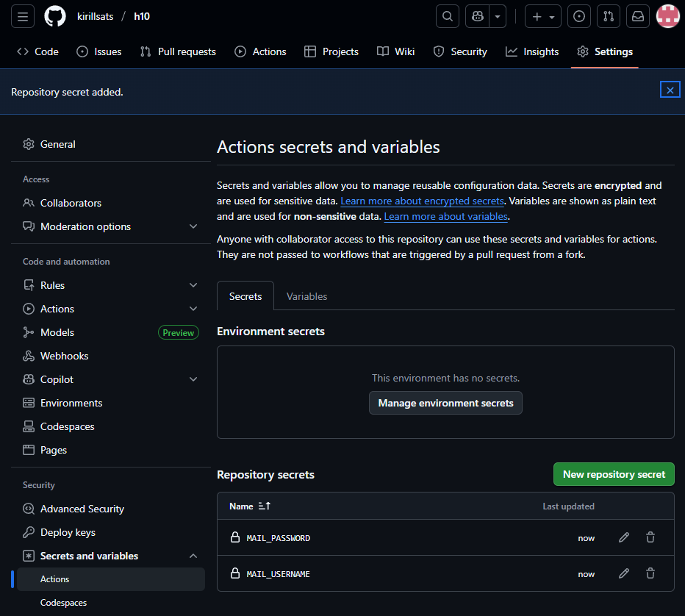Click the issues circle icon in header
Image resolution: width=685 pixels, height=616 pixels.
(579, 16)
